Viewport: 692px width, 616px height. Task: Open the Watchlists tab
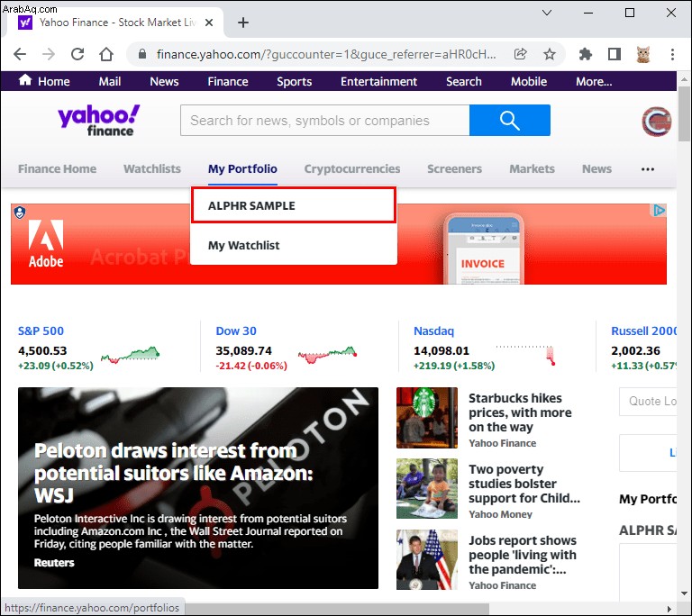152,168
